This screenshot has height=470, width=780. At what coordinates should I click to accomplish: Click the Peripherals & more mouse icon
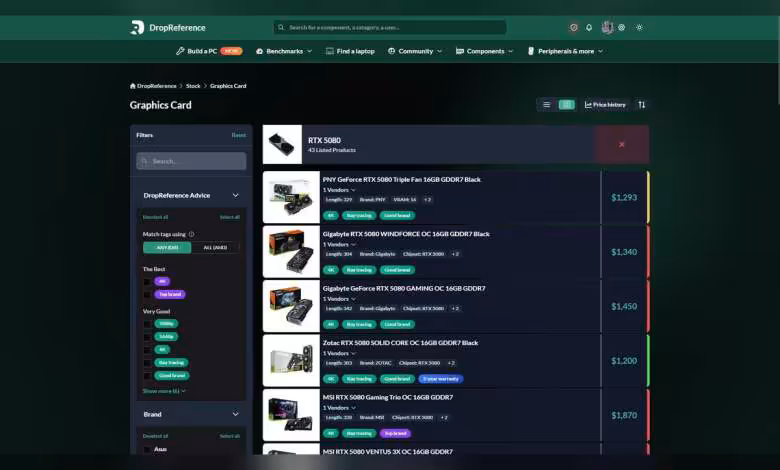tap(531, 51)
